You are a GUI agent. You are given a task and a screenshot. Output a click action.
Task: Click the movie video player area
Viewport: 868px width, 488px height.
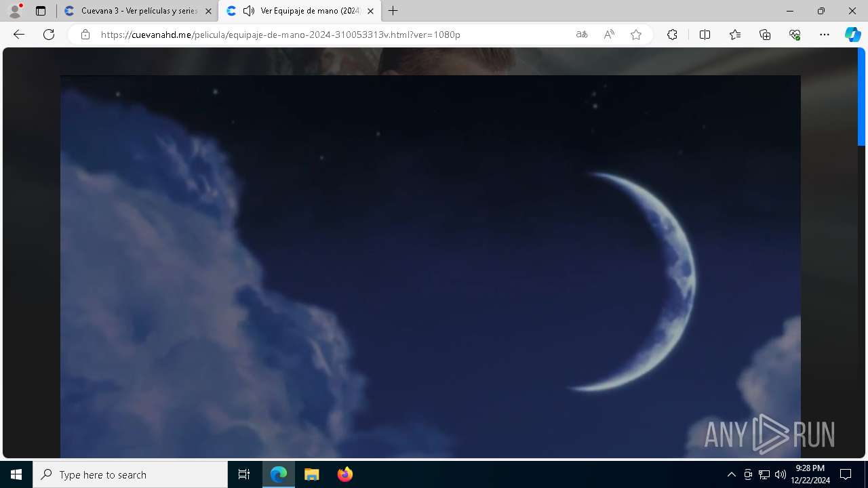pyautogui.click(x=431, y=266)
